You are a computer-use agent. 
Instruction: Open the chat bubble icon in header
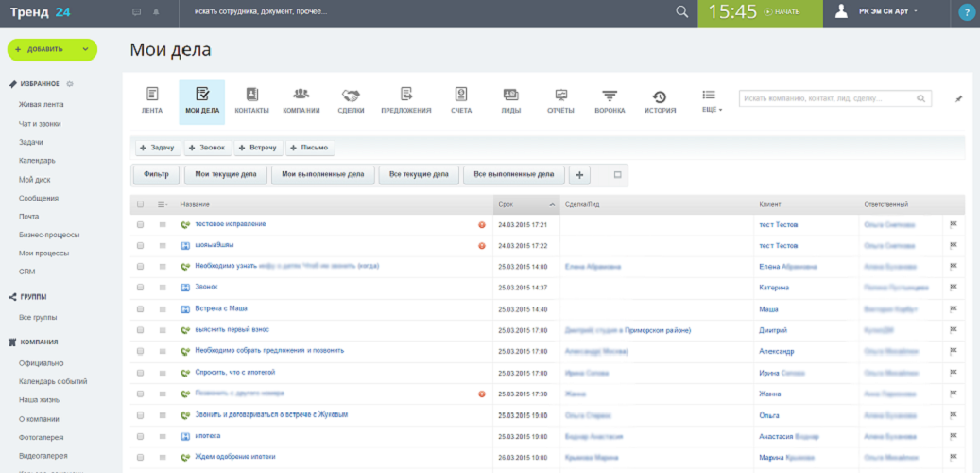coord(137,12)
